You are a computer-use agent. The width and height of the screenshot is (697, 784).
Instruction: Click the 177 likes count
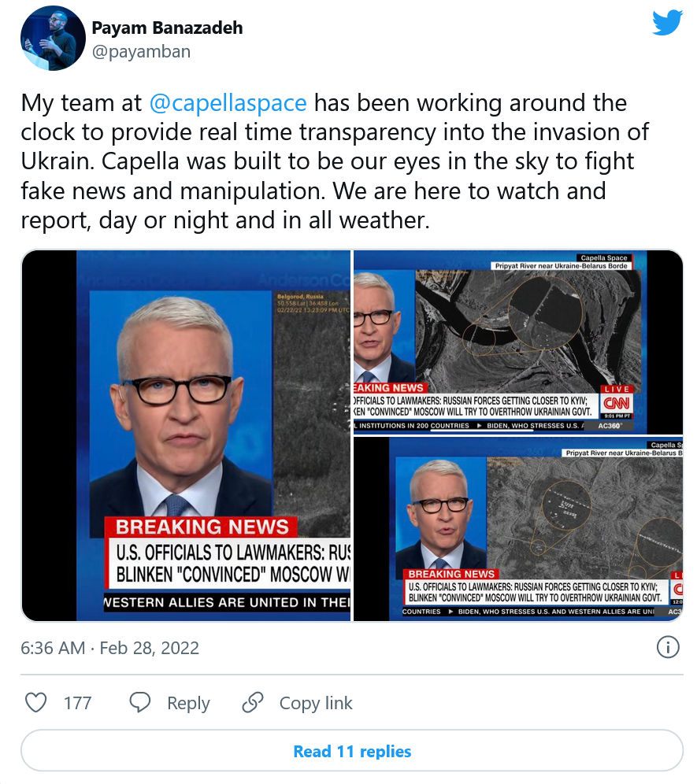click(77, 703)
